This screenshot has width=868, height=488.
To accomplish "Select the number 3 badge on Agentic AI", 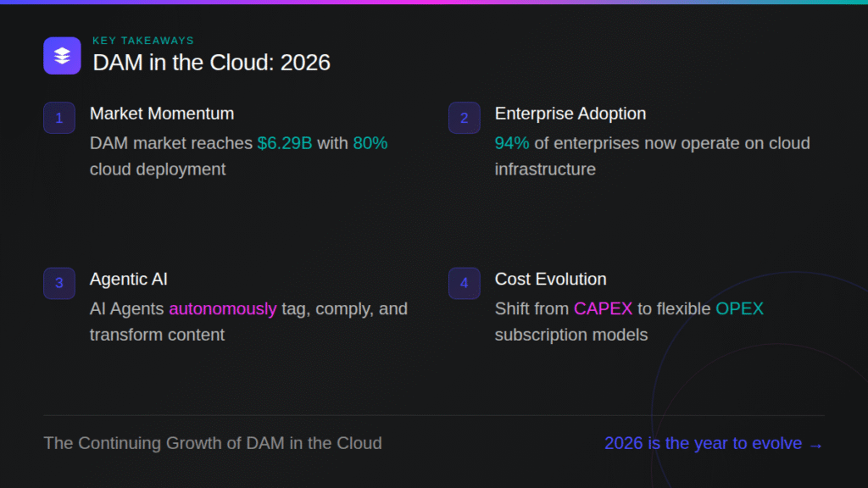I will pyautogui.click(x=58, y=283).
